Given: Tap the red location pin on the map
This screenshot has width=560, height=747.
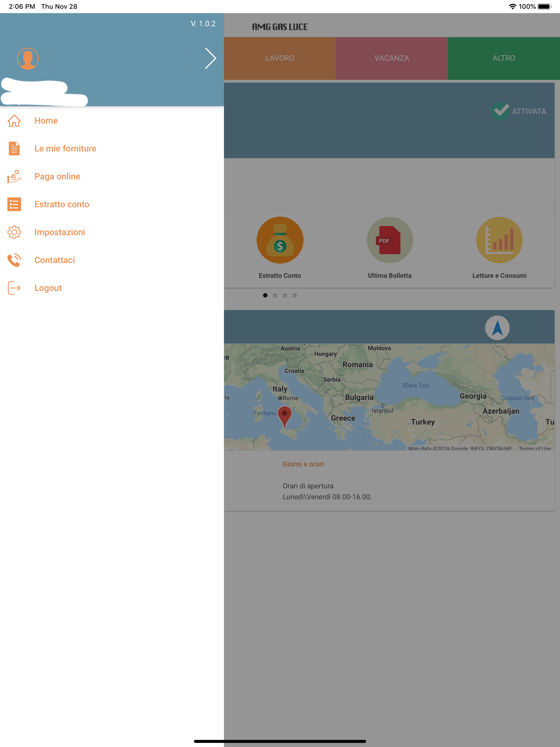Looking at the screenshot, I should pos(284,418).
